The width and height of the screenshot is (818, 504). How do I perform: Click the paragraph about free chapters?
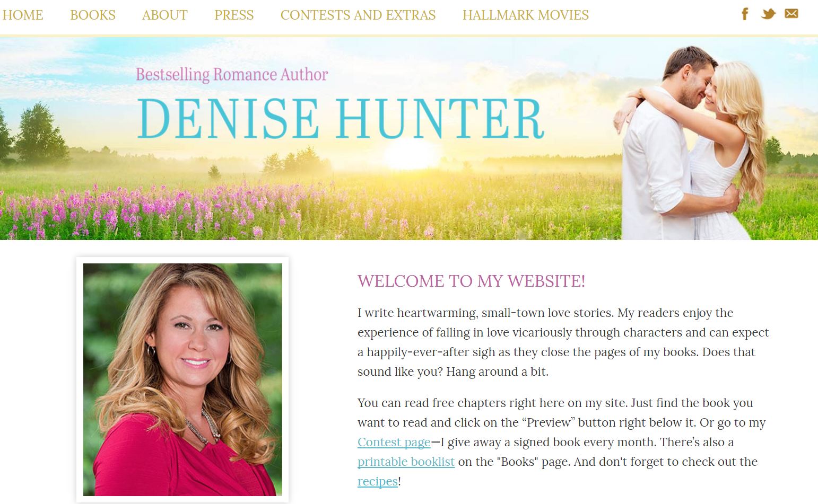pos(562,442)
